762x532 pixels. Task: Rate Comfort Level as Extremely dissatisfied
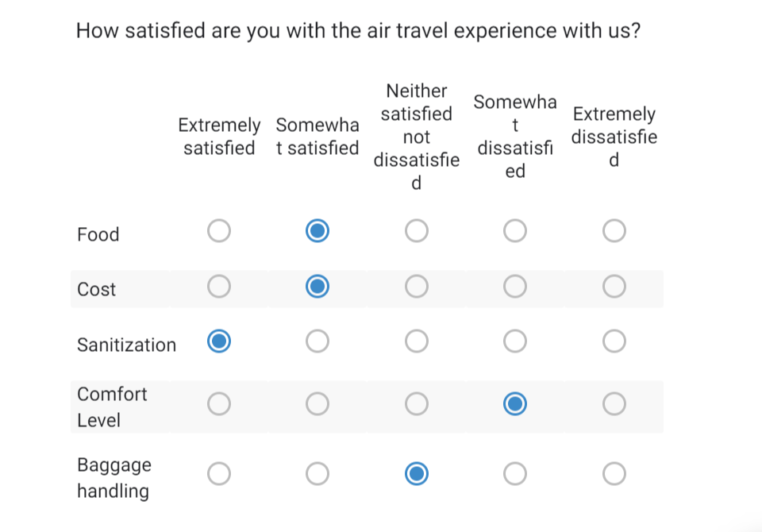point(614,404)
